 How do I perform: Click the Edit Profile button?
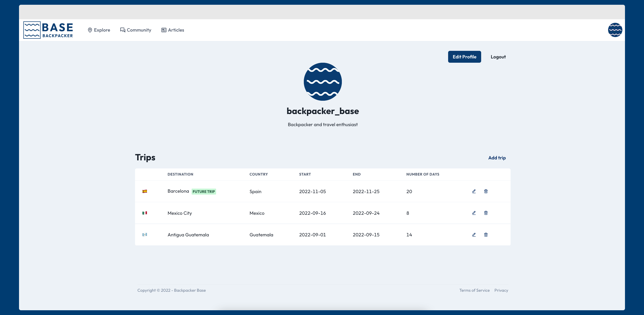coord(464,57)
